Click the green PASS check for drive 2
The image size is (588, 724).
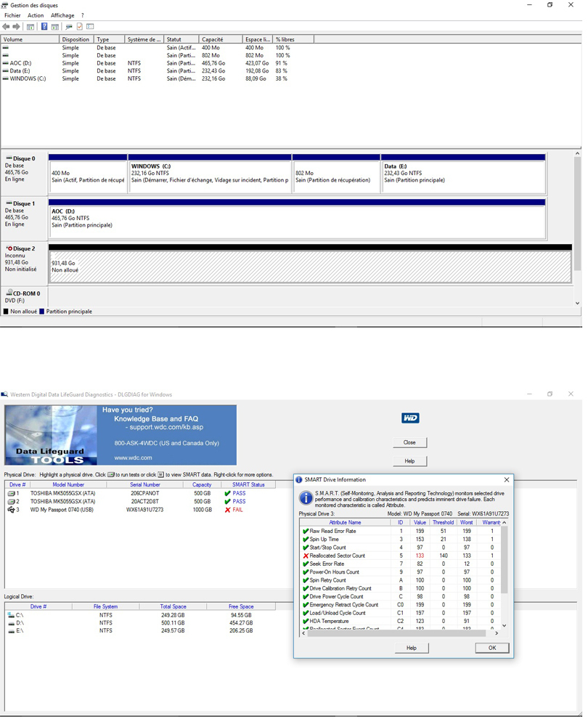[x=227, y=502]
